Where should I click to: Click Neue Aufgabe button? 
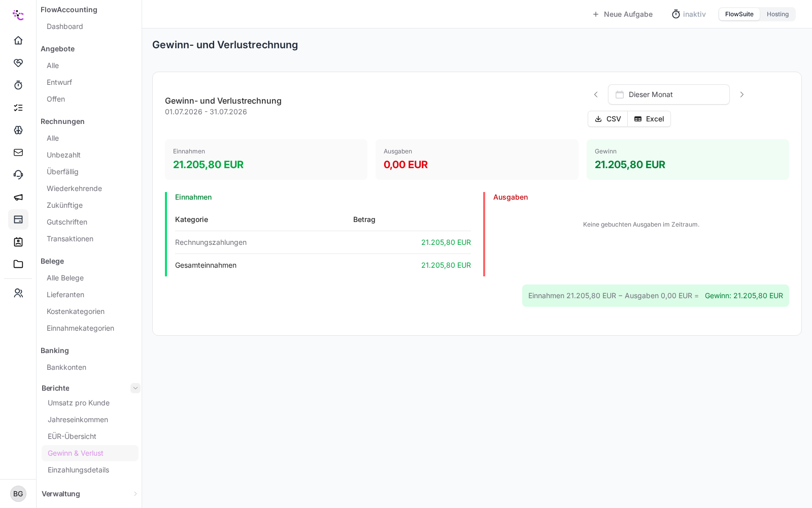(622, 14)
